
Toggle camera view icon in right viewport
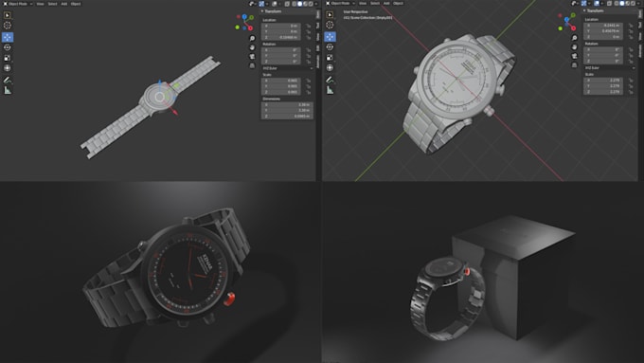click(x=574, y=56)
